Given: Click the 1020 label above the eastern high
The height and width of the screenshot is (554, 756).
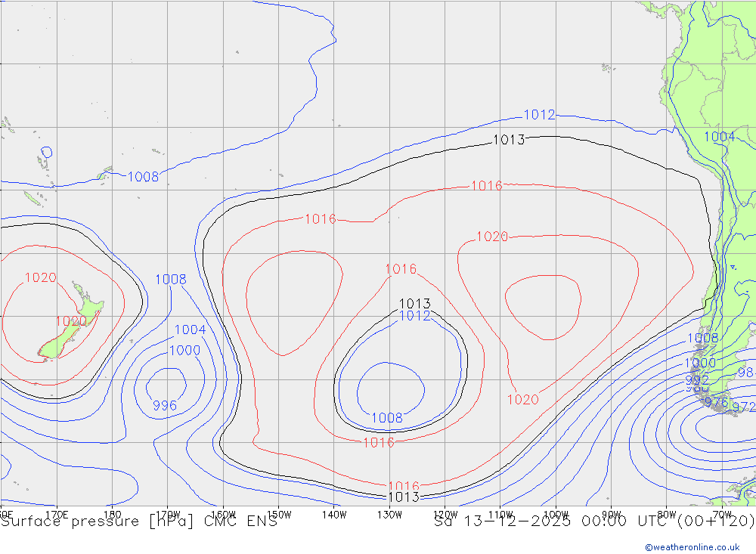Looking at the screenshot, I should point(492,237).
